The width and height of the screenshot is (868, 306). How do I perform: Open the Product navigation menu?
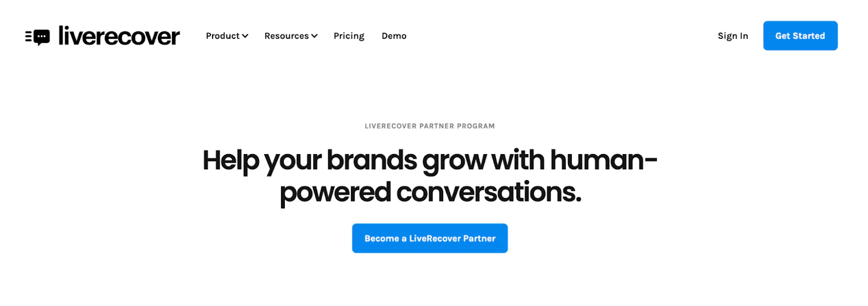(x=227, y=36)
